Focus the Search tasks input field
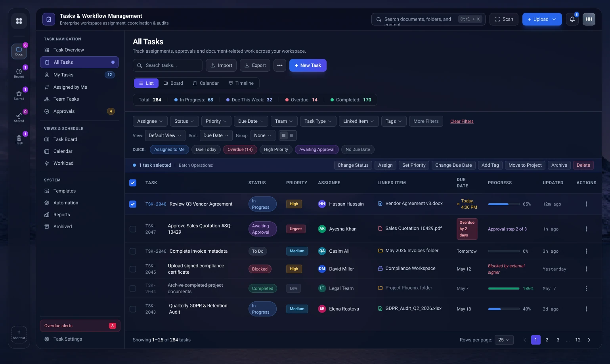Viewport: 610px width, 364px height. (168, 65)
